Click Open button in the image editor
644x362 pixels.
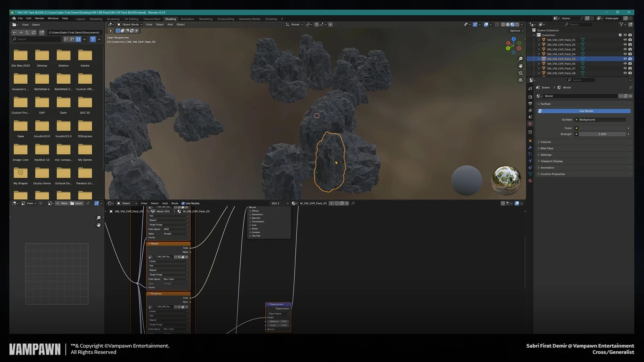[x=76, y=204]
